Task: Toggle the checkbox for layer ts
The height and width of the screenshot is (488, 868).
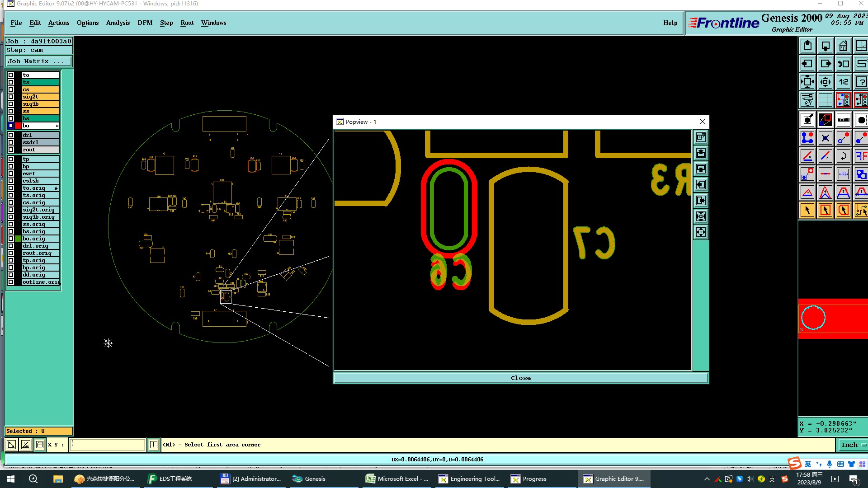Action: click(x=11, y=82)
